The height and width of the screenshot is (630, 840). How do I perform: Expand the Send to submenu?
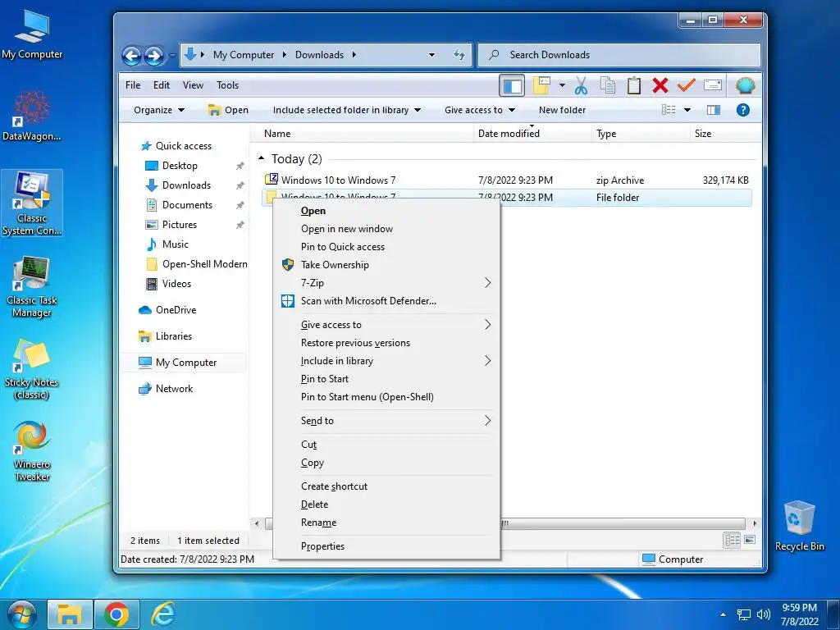387,421
